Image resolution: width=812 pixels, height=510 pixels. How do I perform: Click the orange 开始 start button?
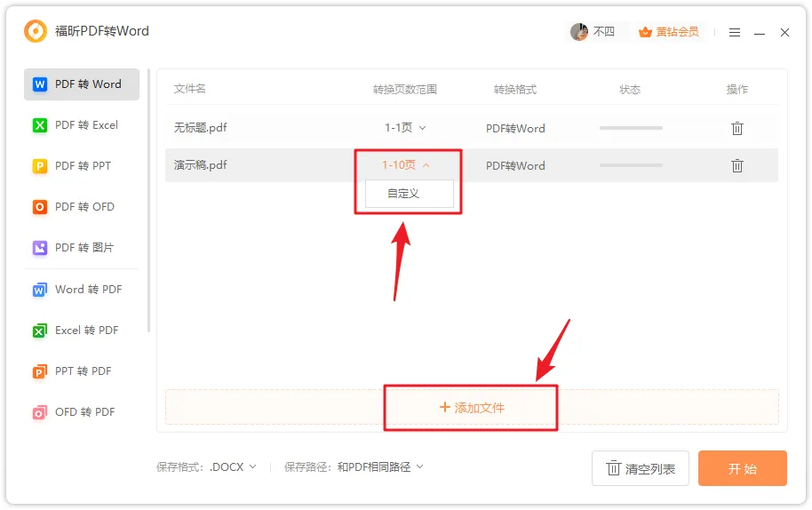coord(742,468)
